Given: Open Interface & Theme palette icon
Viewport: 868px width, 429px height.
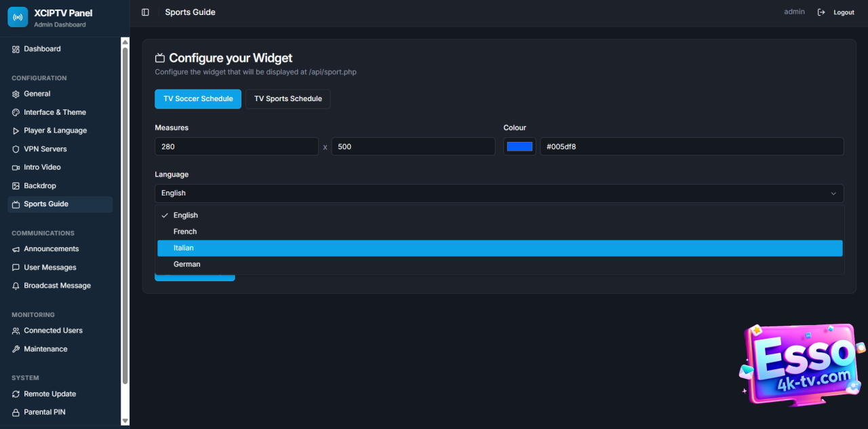Looking at the screenshot, I should point(16,113).
